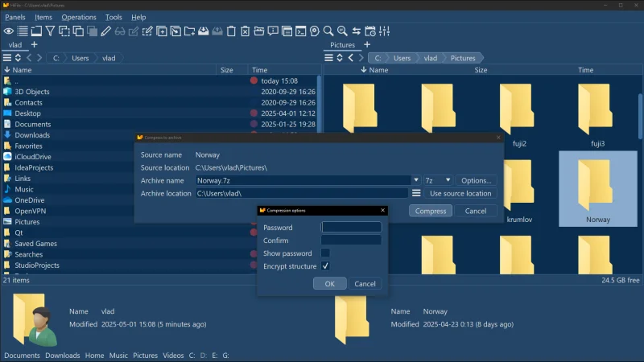Toggle the Show password checkbox

tap(325, 253)
